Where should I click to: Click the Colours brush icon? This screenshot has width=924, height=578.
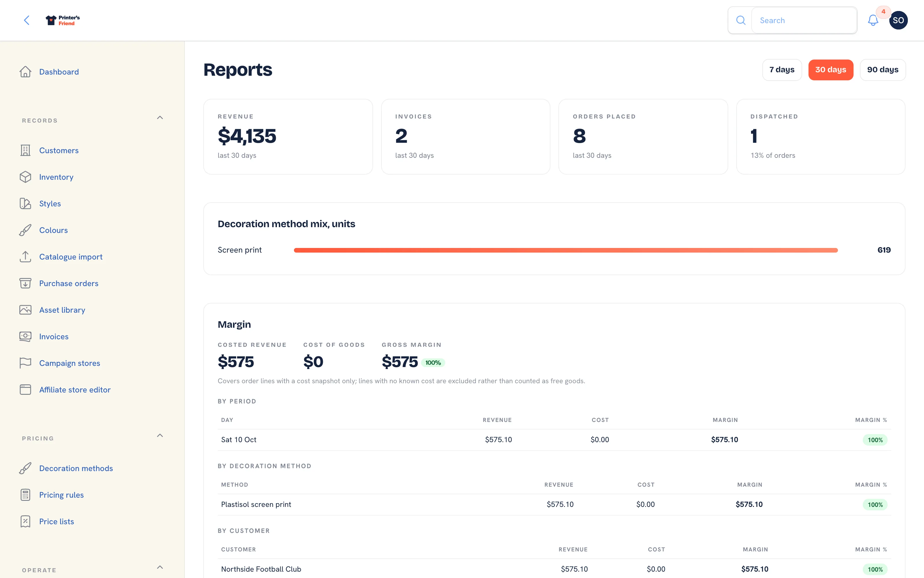coord(25,230)
